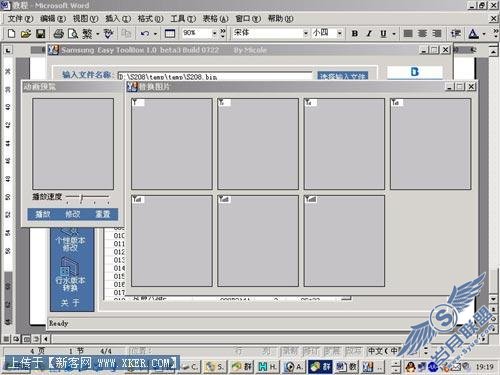The width and height of the screenshot is (500, 375).
Task: Expand the 90% zoom dropdown
Action: coord(214,33)
